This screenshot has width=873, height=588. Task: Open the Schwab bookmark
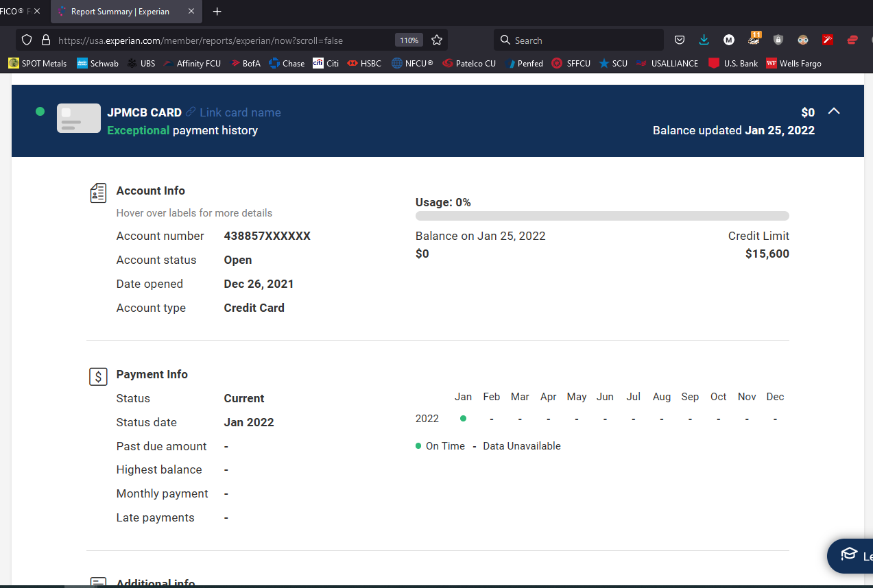tap(97, 63)
